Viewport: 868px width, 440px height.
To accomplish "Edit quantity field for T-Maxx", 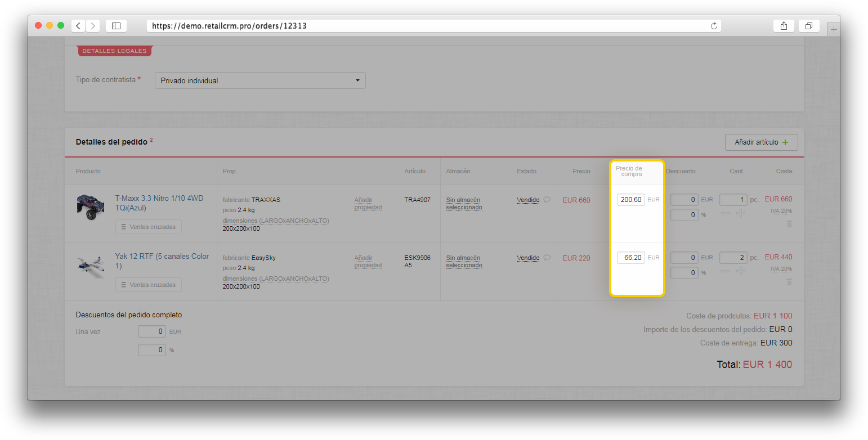I will point(733,200).
